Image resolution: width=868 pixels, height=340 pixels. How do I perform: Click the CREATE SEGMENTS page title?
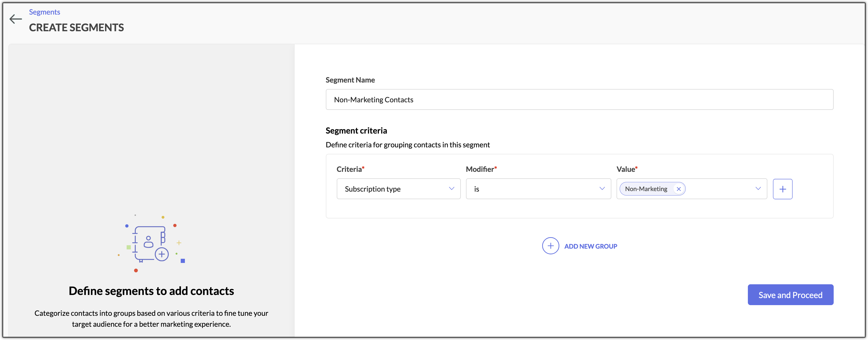coord(76,27)
